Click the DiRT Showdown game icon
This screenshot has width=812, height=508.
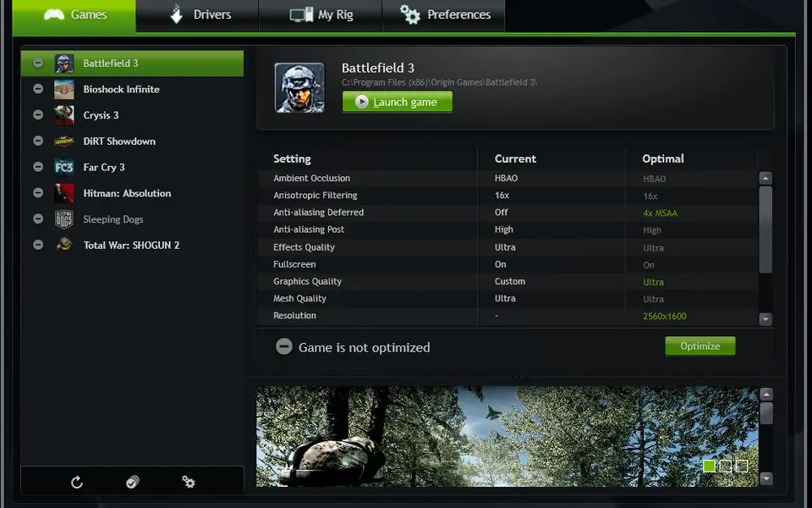[64, 141]
